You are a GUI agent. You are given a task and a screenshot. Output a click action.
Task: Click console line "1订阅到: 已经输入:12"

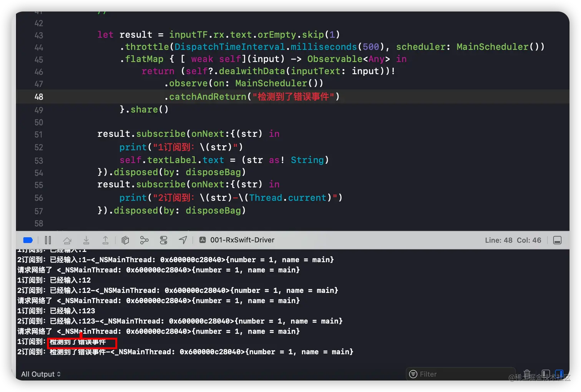[x=54, y=280]
